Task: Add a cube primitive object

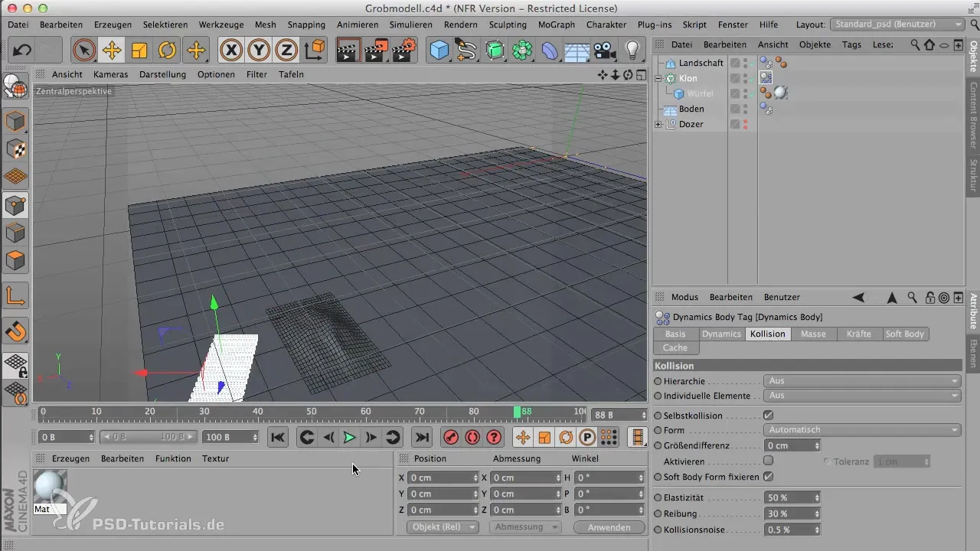Action: [x=439, y=51]
